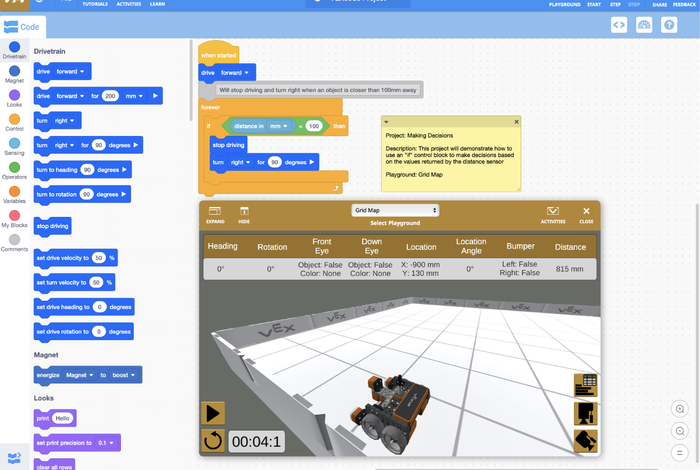Select the Operators block category
The image size is (700, 470).
pyautogui.click(x=14, y=171)
